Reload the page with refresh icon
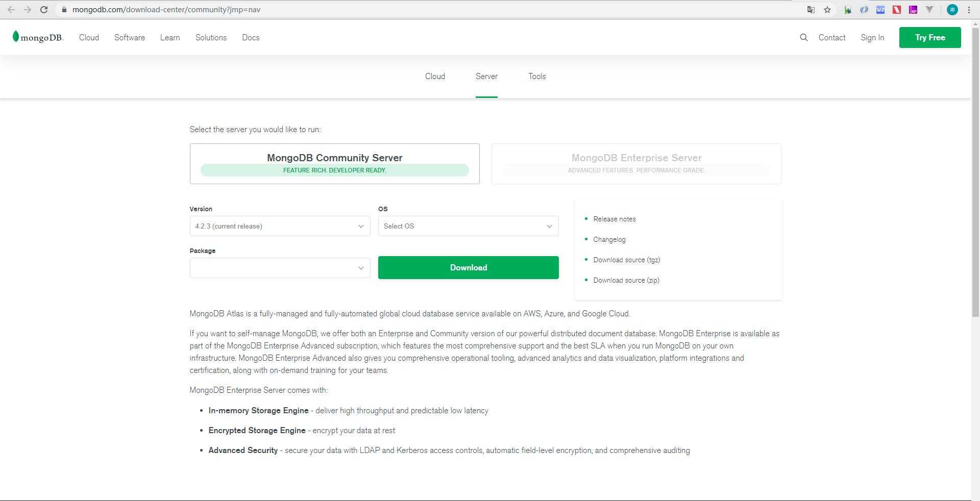 (x=44, y=10)
